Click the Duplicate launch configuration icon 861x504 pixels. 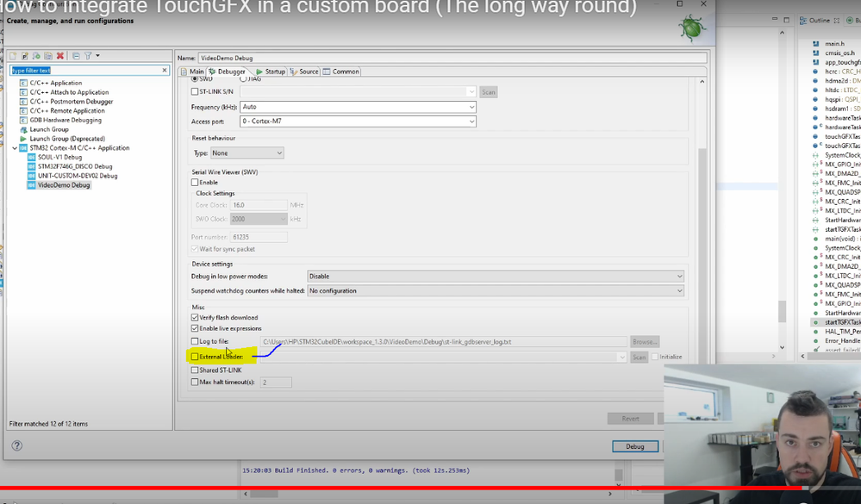point(48,56)
